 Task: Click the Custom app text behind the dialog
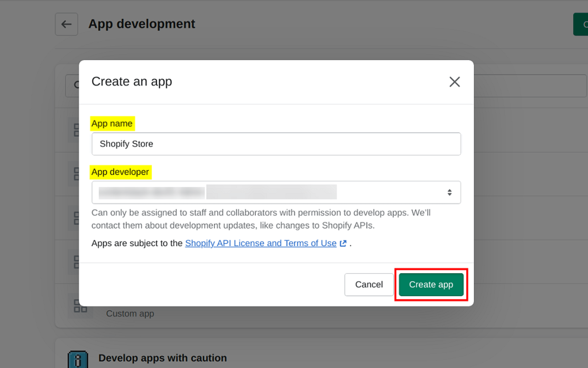(130, 313)
